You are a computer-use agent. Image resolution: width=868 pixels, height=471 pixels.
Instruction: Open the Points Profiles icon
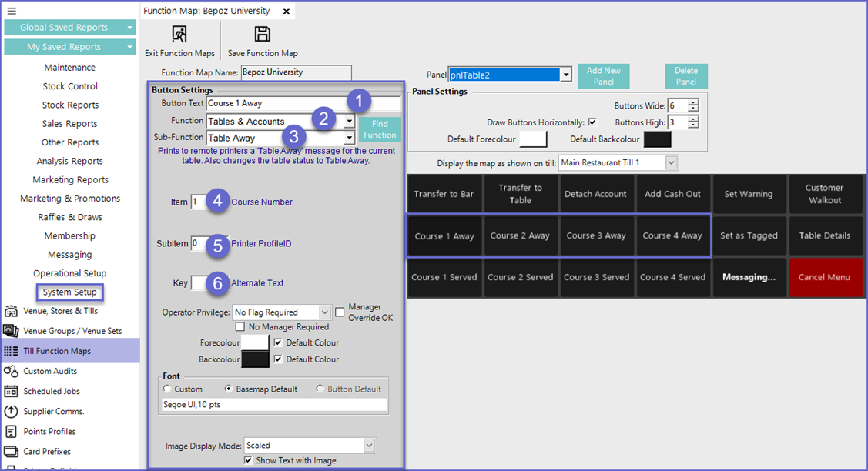(11, 431)
